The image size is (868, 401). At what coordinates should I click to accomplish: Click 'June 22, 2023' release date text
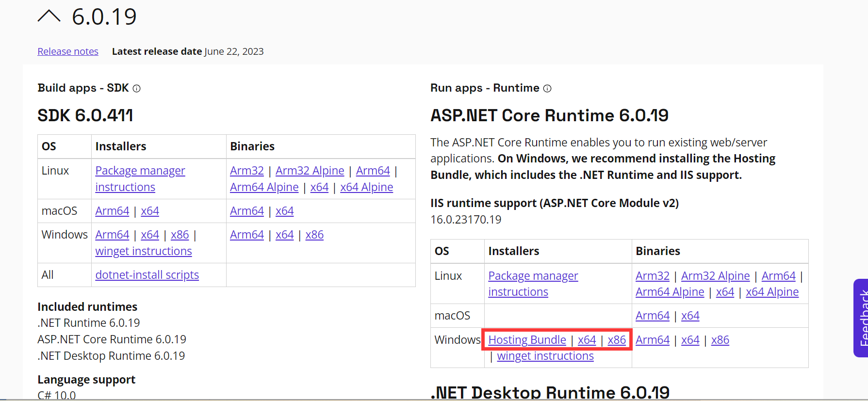pos(234,51)
